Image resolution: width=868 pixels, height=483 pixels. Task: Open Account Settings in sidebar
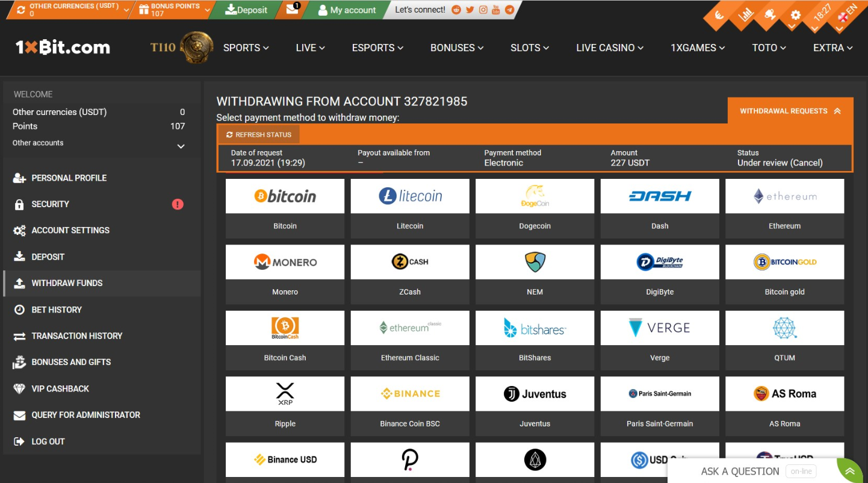(102, 231)
